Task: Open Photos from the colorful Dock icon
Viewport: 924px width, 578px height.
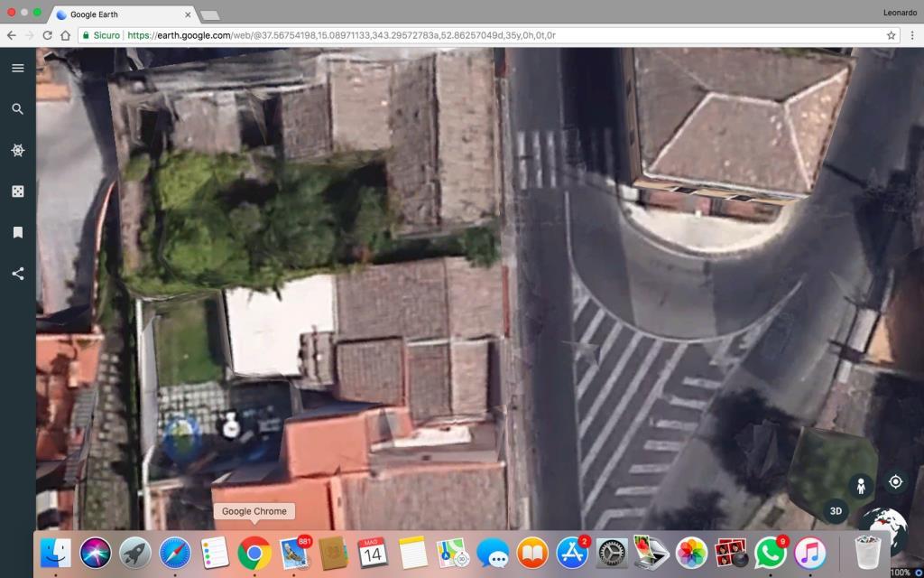Action: click(x=690, y=555)
